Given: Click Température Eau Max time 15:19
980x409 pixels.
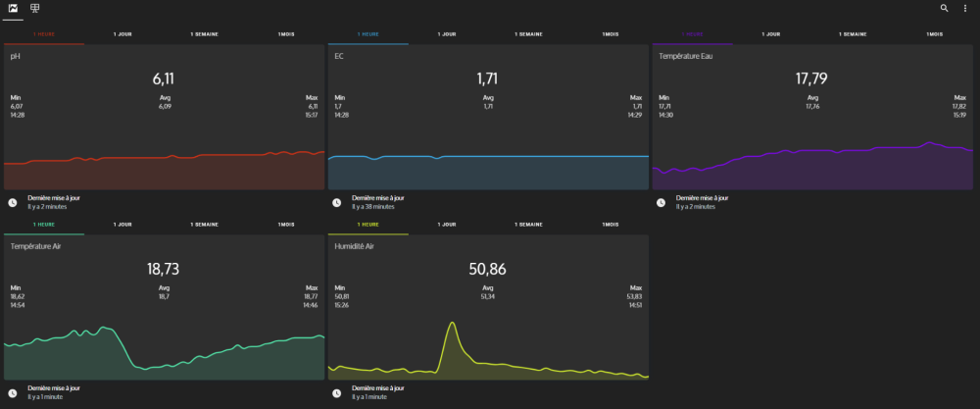Looking at the screenshot, I should [959, 115].
